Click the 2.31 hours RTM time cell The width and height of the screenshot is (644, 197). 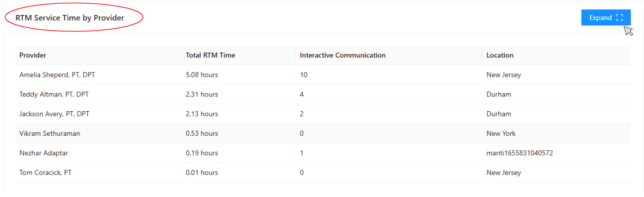pyautogui.click(x=202, y=94)
